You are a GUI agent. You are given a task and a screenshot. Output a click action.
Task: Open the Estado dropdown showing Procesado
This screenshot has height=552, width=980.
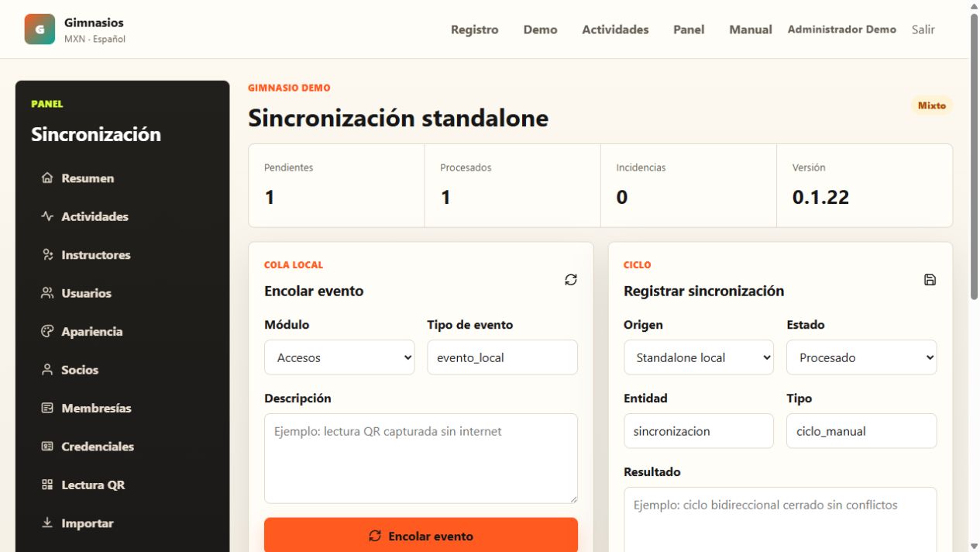861,357
